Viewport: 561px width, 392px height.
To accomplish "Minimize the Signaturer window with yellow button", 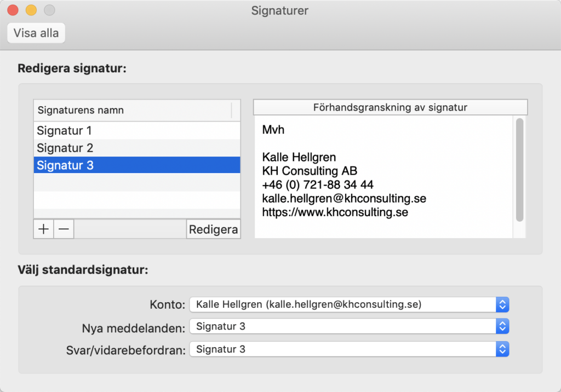I will (x=31, y=10).
